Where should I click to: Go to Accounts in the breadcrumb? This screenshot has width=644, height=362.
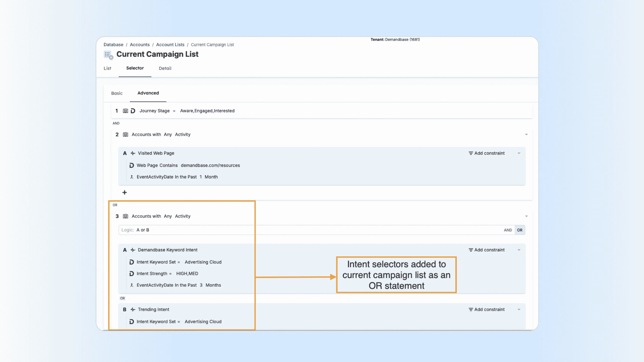coord(140,44)
